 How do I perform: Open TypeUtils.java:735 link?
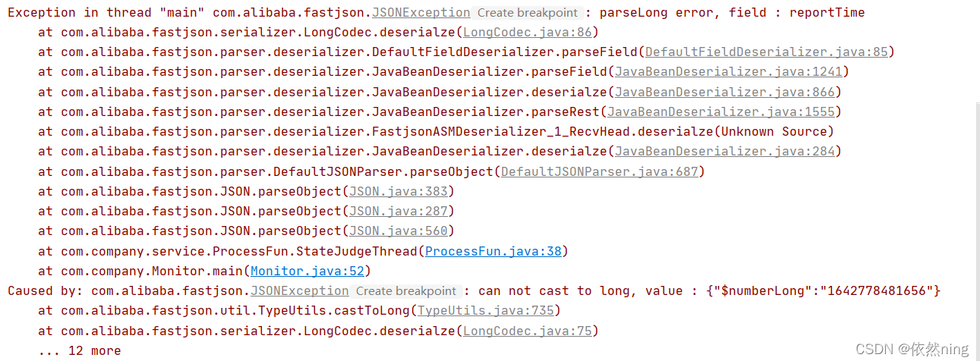(486, 310)
